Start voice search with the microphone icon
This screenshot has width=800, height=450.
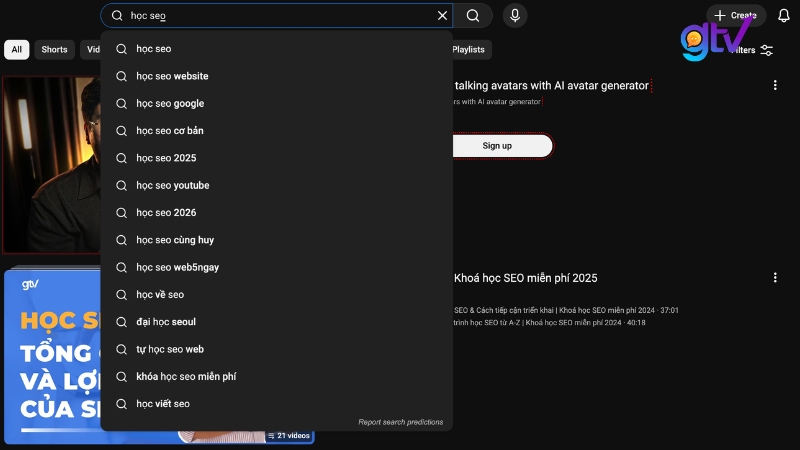coord(514,16)
